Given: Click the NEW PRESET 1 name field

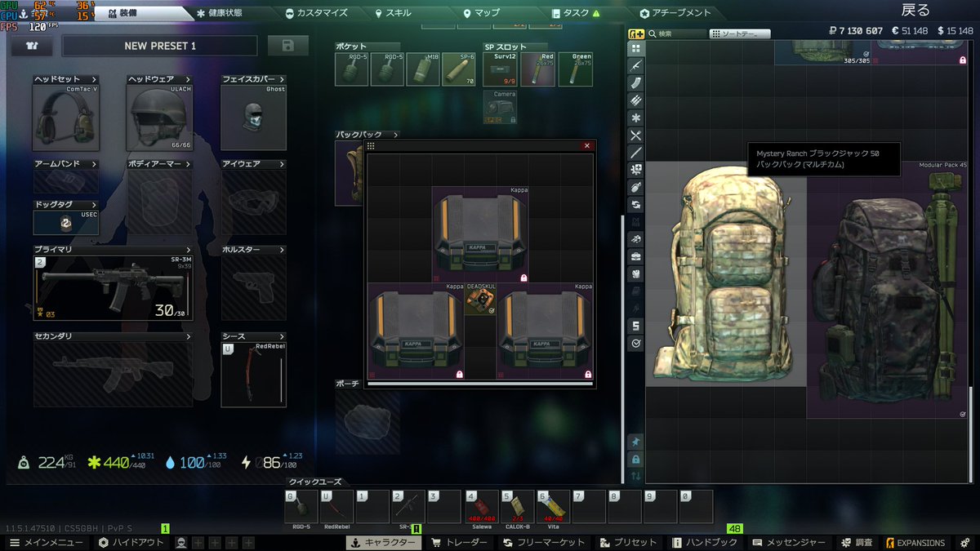Looking at the screenshot, I should [160, 46].
